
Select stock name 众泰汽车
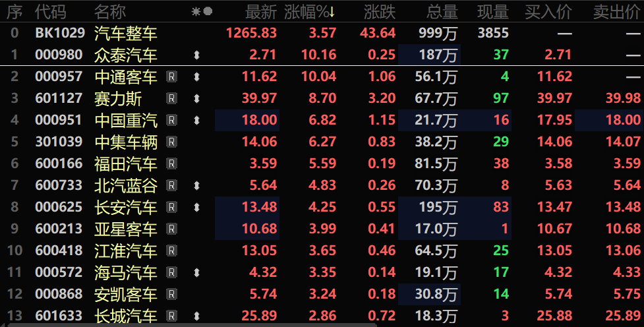[126, 55]
